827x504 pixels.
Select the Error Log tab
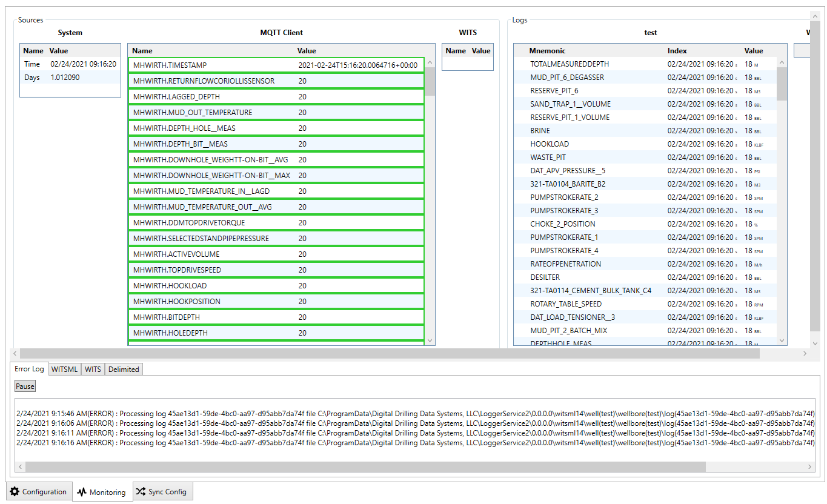coord(30,368)
